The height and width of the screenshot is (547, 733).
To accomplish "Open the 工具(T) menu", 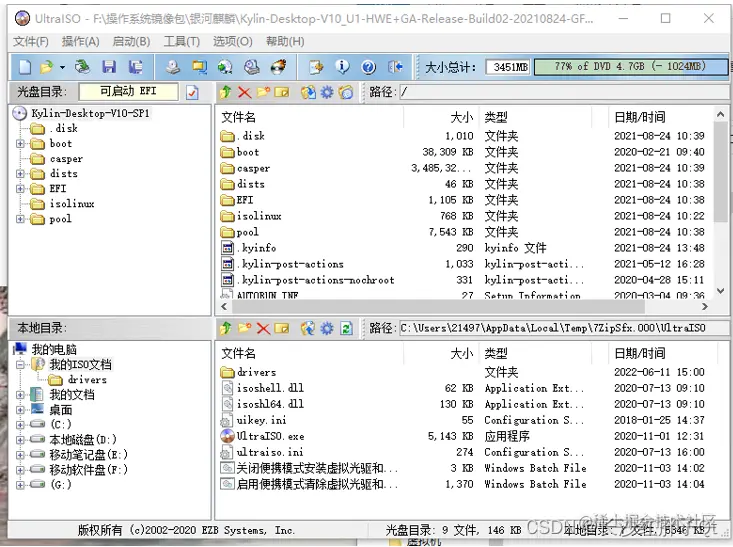I will (x=181, y=42).
